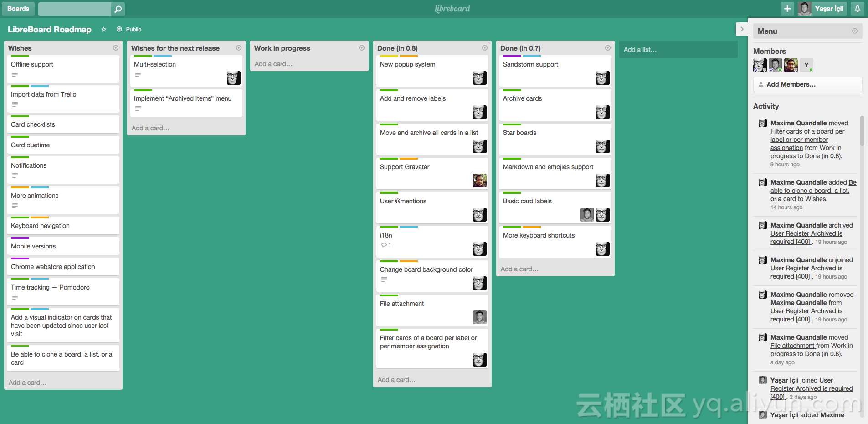The image size is (868, 424).
Task: Add a card in Wishes for next release
Action: click(x=150, y=128)
